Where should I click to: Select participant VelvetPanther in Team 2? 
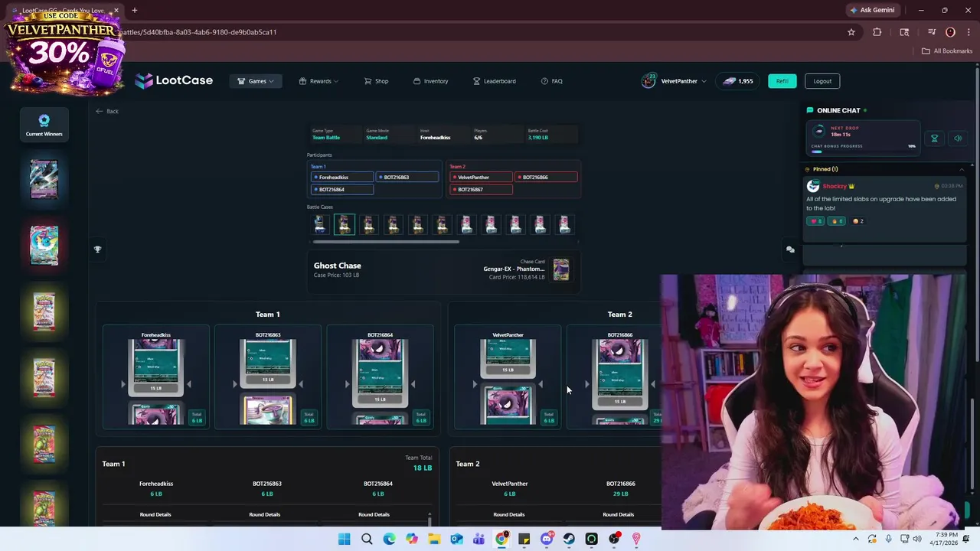coord(482,177)
